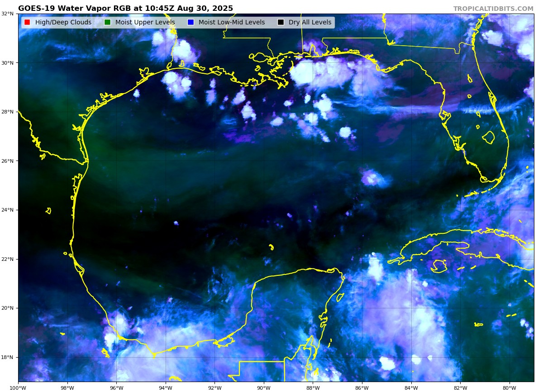Click the 86°W longitude label
Viewport: 543px width, 392px height.
tap(362, 387)
